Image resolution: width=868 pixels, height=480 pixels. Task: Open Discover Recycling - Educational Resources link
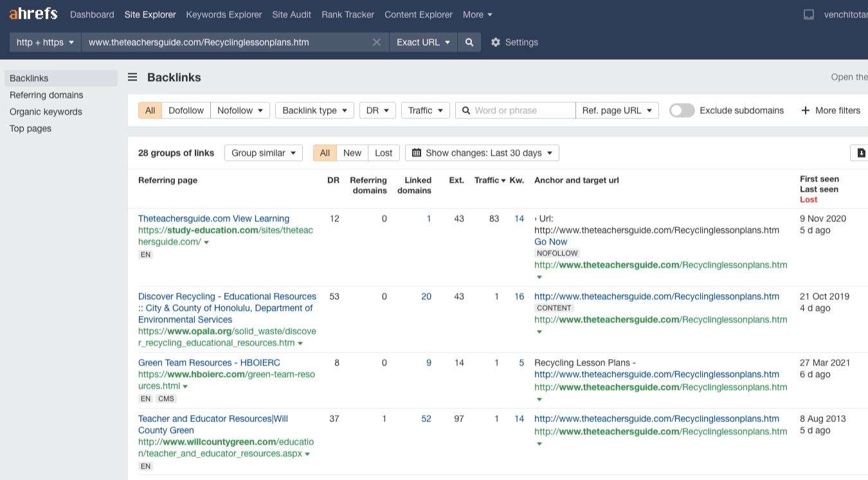(x=227, y=308)
